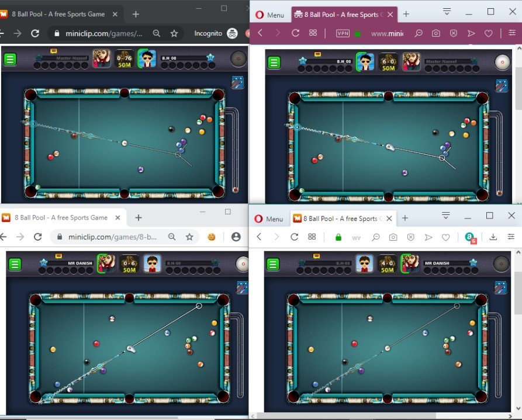Open chat bubble in bottom-right game header

(317, 256)
